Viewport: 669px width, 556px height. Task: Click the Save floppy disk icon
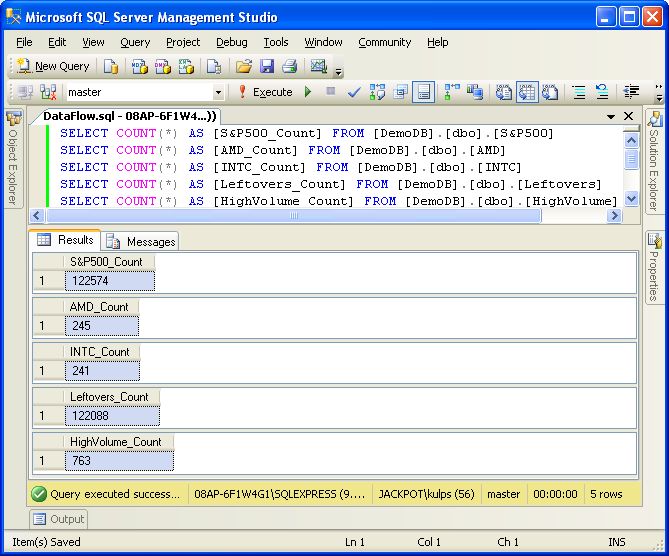(267, 66)
